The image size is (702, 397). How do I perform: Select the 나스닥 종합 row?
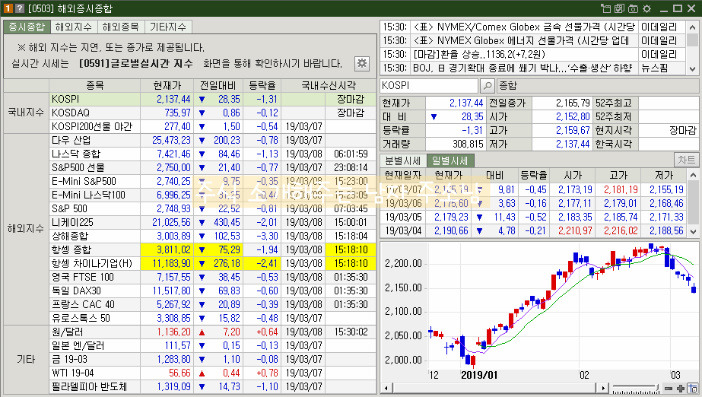pyautogui.click(x=213, y=154)
